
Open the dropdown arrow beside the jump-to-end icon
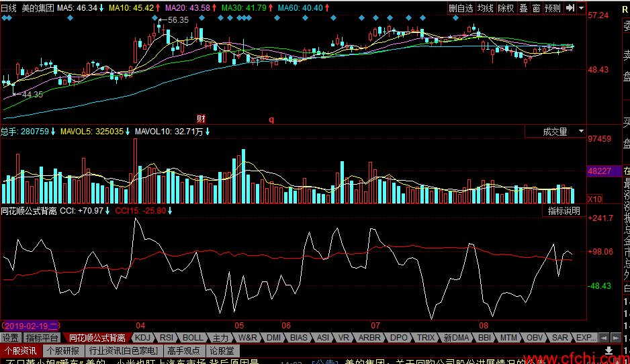pyautogui.click(x=581, y=8)
